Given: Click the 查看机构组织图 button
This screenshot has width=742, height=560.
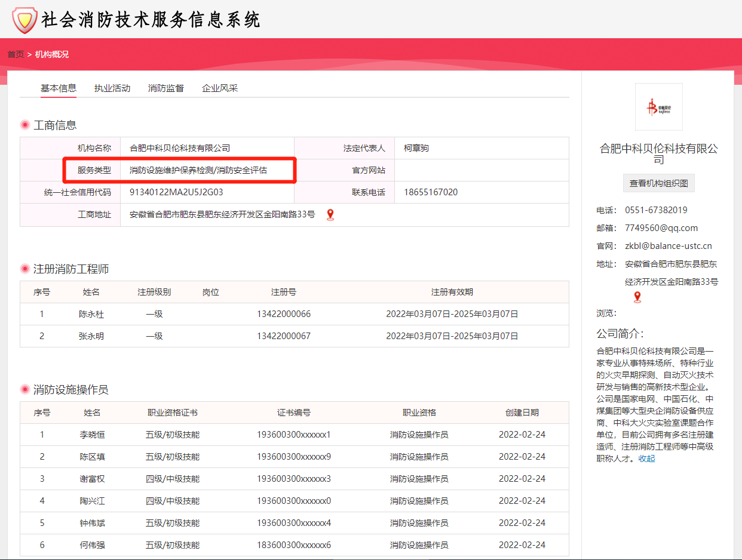Looking at the screenshot, I should click(x=659, y=183).
